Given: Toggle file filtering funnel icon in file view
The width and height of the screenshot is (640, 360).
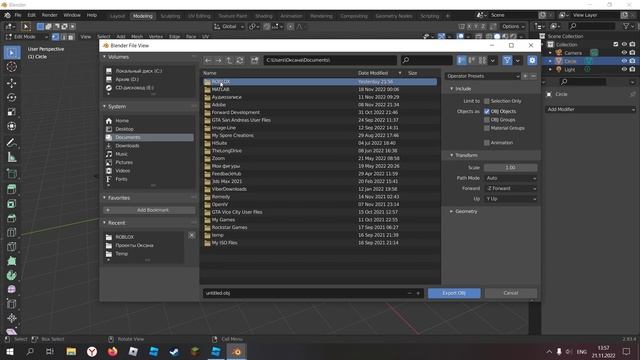Looking at the screenshot, I should click(x=507, y=60).
